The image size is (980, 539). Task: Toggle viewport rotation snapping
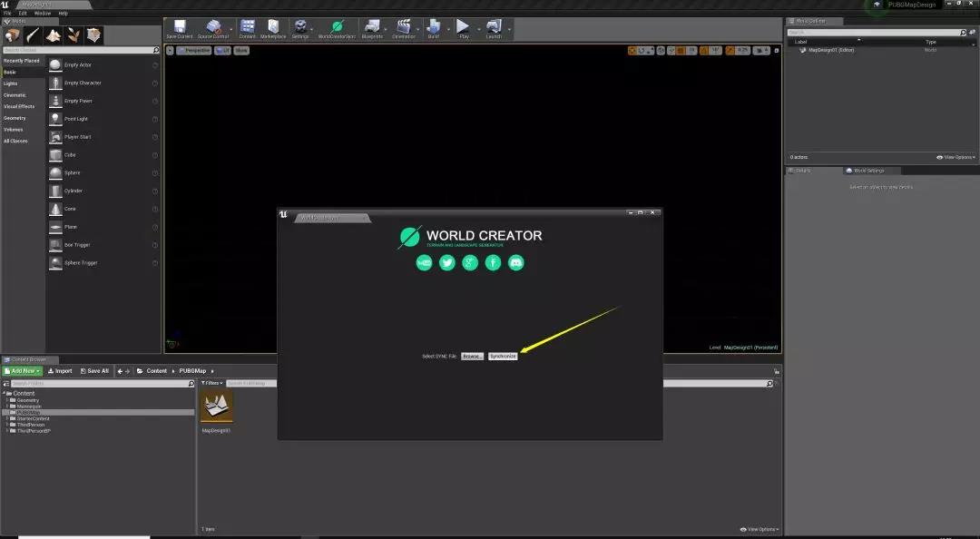(x=704, y=51)
